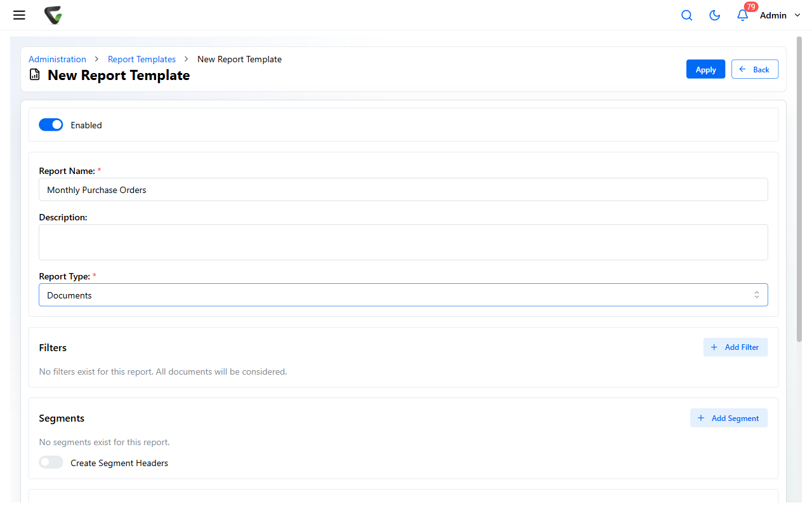Open the hamburger navigation menu
This screenshot has height=508, width=812.
[19, 15]
